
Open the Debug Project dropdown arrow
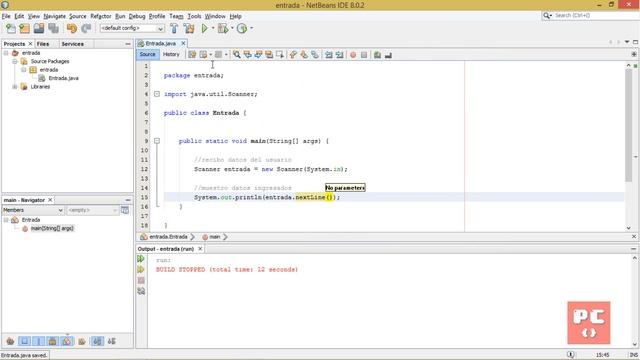tap(232, 28)
